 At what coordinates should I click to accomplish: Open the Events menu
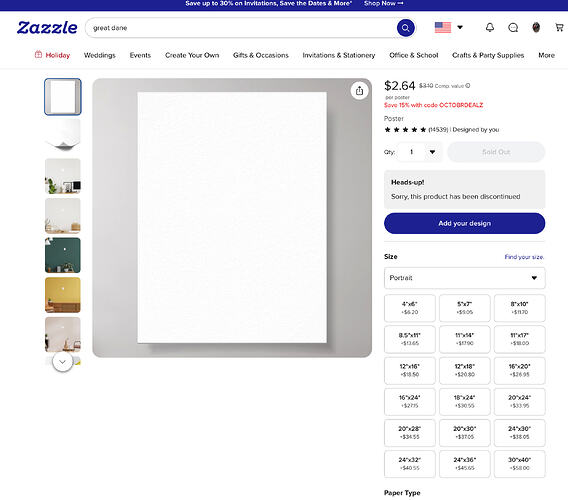[x=140, y=55]
